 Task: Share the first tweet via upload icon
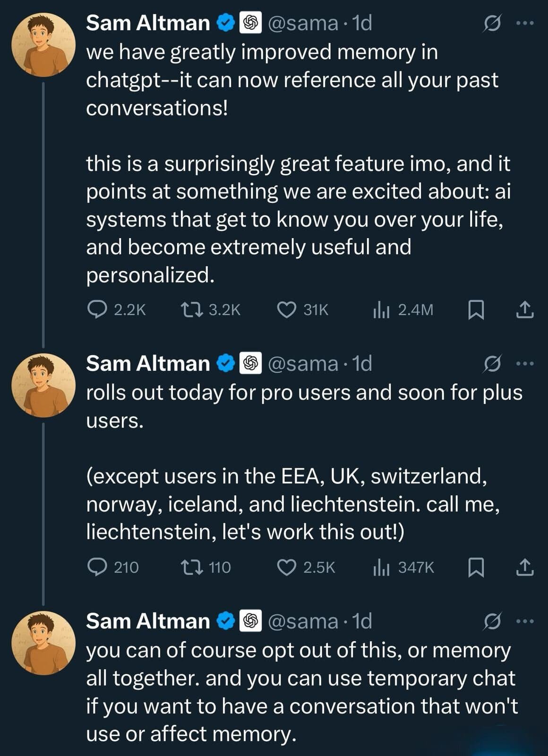(x=525, y=309)
